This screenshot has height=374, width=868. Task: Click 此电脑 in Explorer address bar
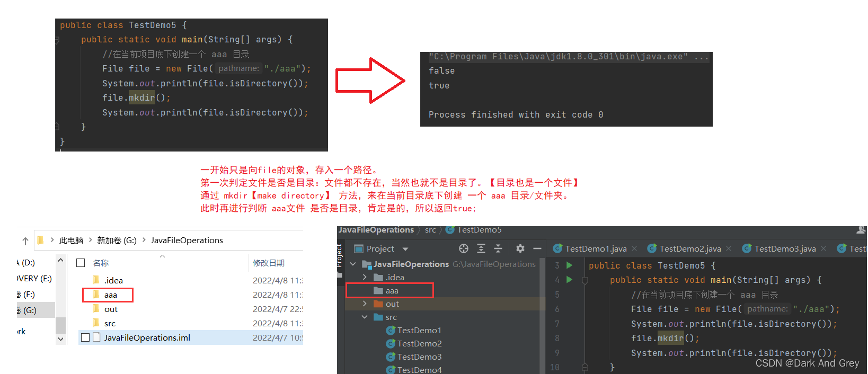pyautogui.click(x=72, y=240)
